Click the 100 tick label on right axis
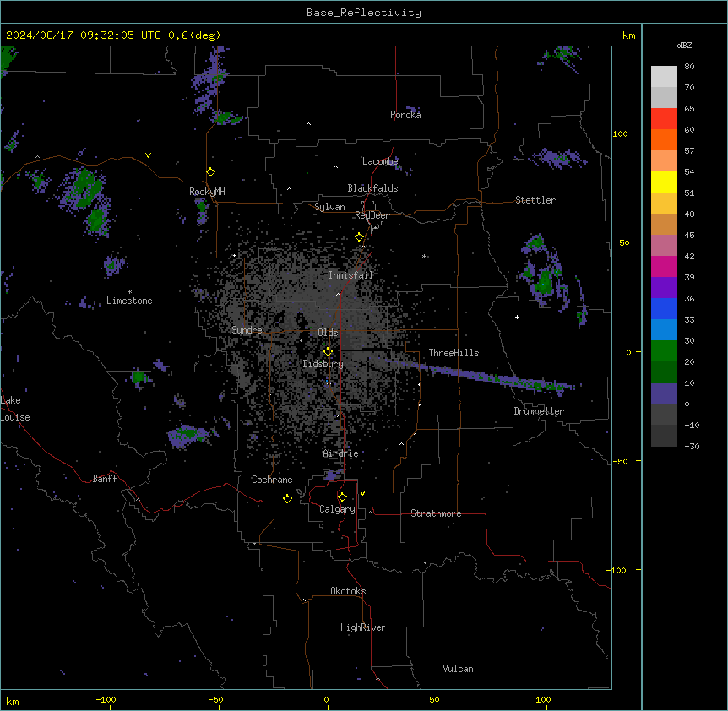Viewport: 728px width, 711px height. [620, 133]
